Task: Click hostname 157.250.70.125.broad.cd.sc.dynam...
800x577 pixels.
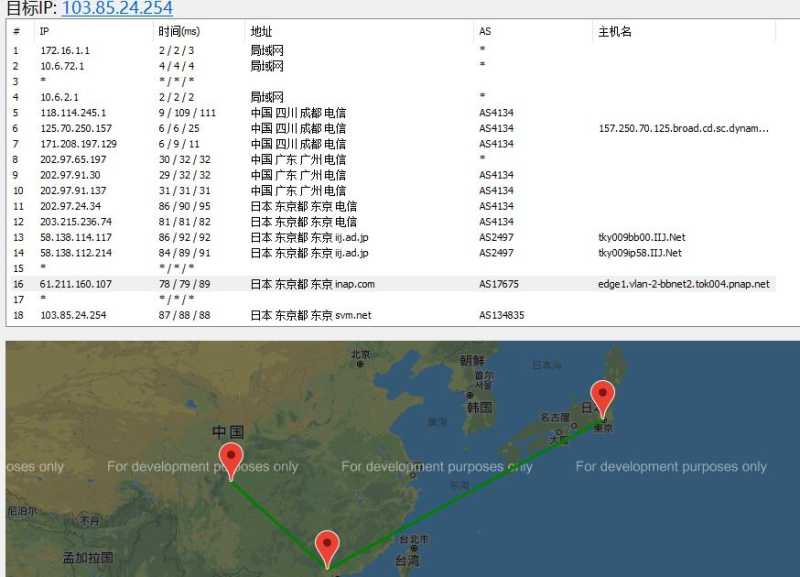Action: [x=684, y=128]
